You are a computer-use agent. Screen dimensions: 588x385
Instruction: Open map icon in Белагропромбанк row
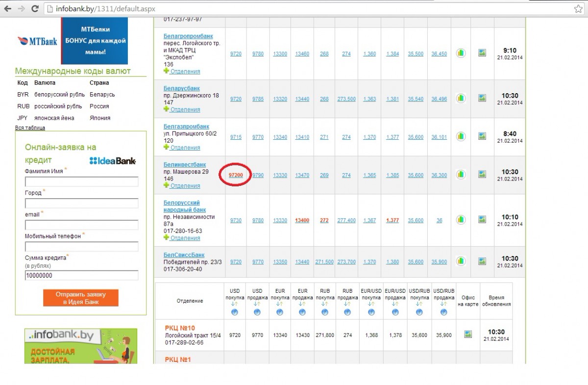tap(482, 52)
